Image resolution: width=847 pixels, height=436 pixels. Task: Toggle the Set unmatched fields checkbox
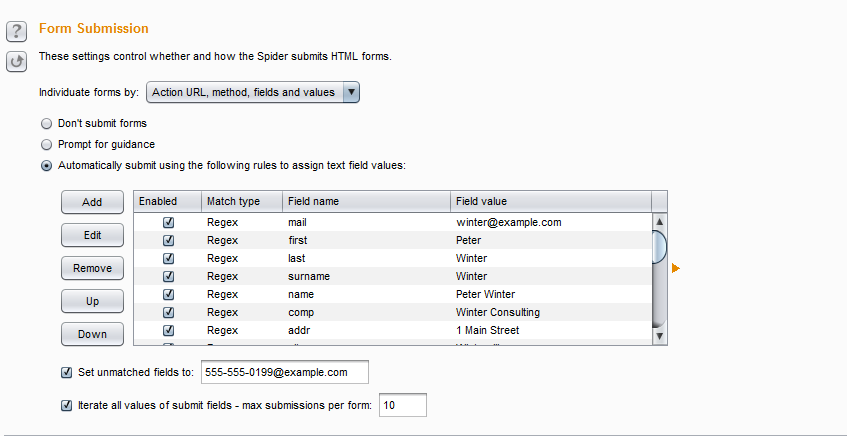coord(67,373)
